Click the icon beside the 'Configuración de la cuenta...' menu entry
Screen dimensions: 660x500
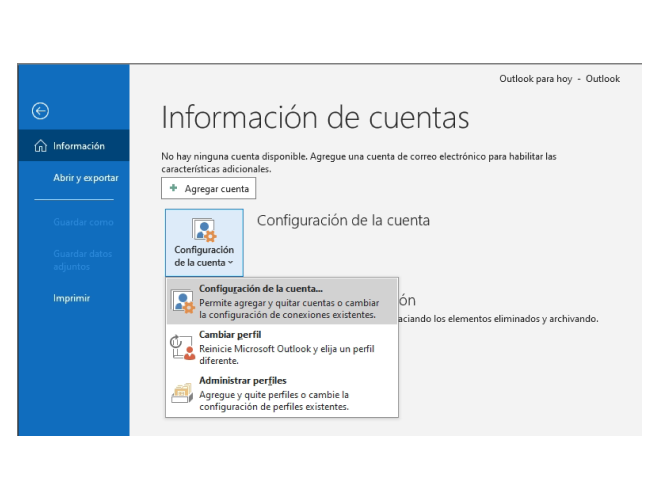(182, 302)
